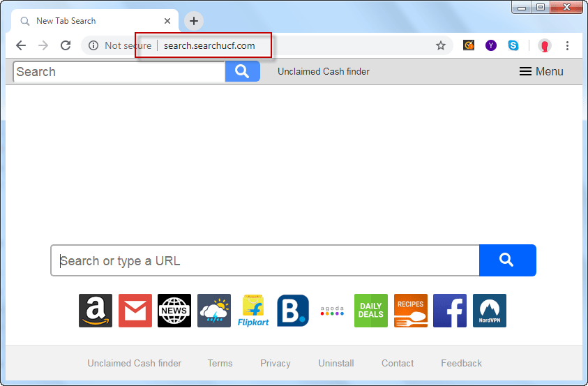Open Chrome's three-dot menu
Screen dimensions: 588x386
pos(567,45)
